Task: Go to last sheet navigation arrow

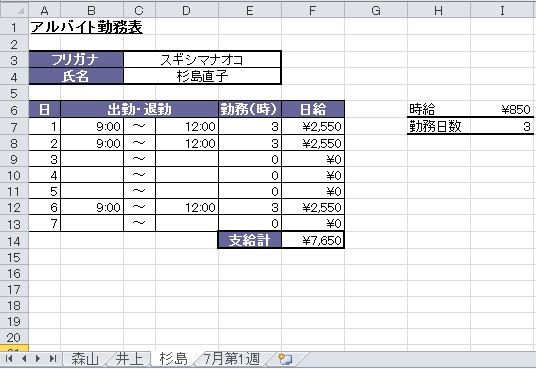Action: [x=53, y=358]
